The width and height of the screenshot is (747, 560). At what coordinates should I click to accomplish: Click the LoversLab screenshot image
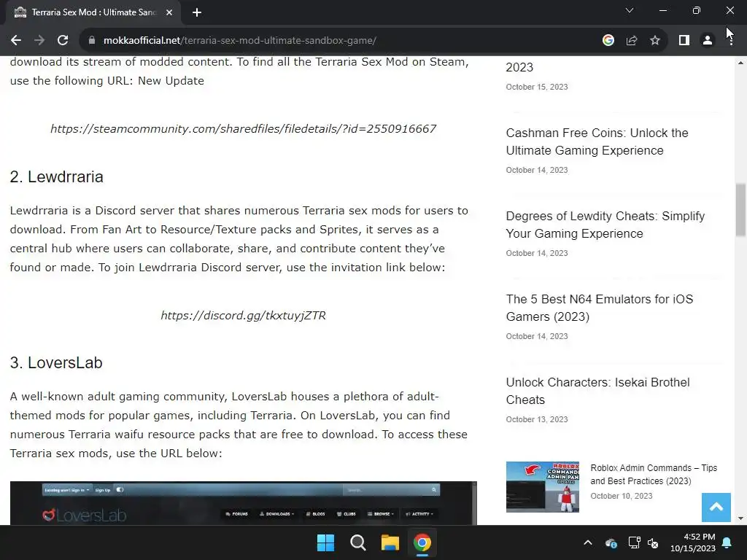click(243, 503)
